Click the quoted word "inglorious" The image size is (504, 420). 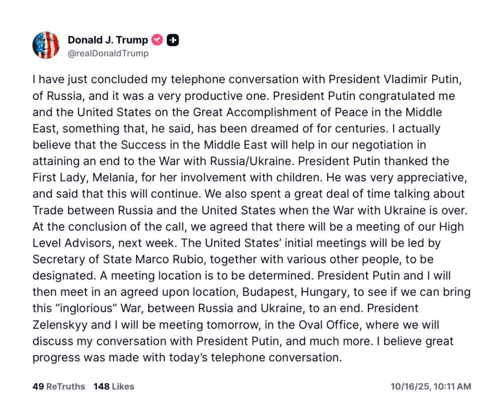93,308
